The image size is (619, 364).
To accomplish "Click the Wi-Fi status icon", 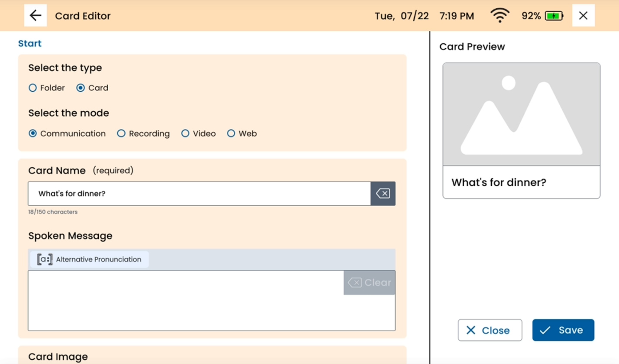I will point(500,16).
